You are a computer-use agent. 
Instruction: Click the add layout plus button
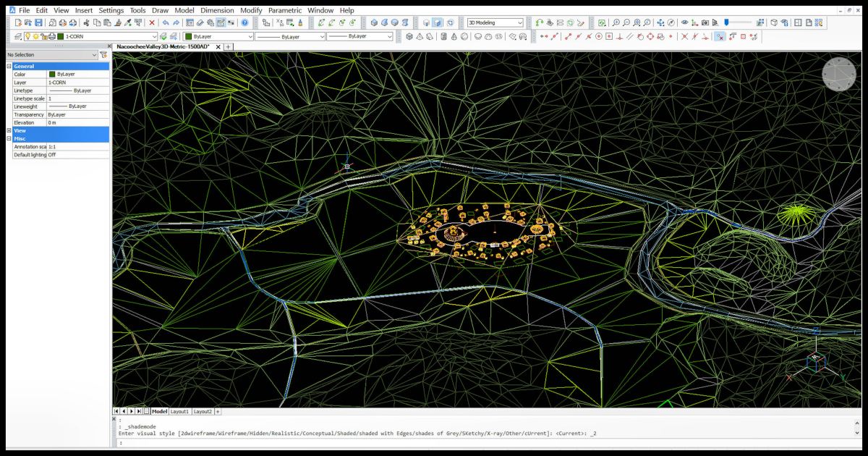(218, 411)
